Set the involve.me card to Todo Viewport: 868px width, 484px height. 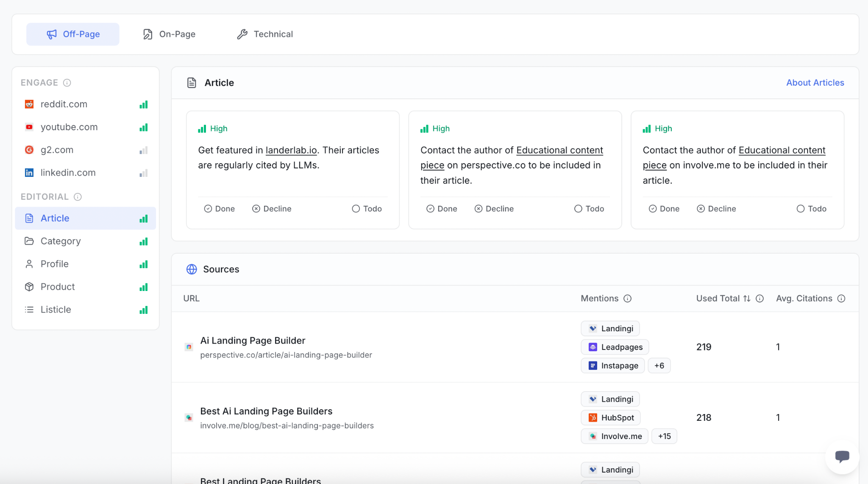coord(812,209)
